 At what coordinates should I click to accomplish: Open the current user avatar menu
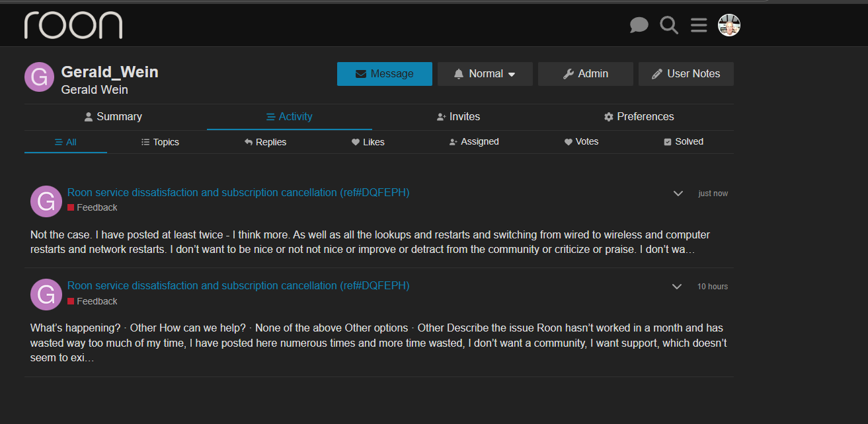(x=729, y=25)
